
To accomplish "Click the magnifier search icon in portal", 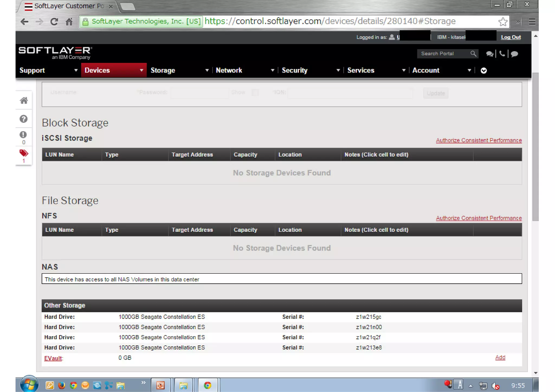I will point(473,54).
